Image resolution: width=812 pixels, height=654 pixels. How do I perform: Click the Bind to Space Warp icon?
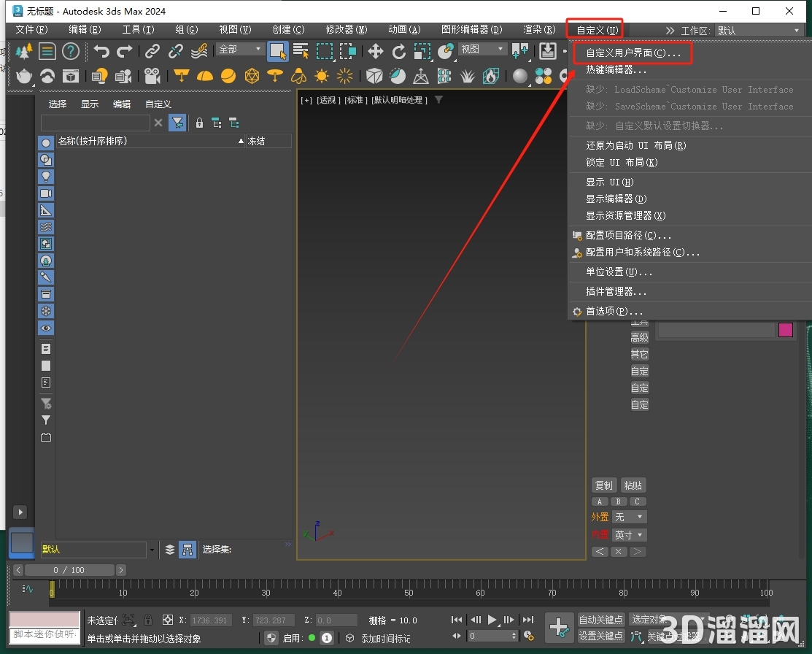coord(199,51)
